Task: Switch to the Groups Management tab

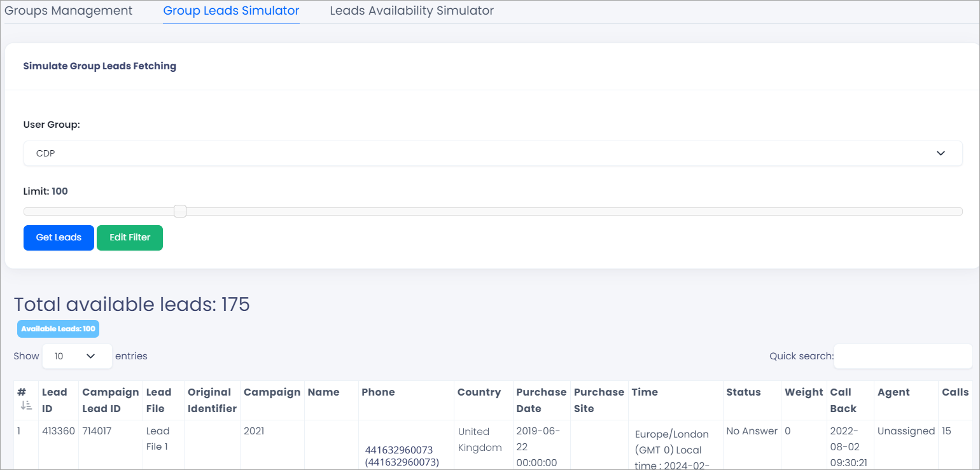Action: coord(69,11)
